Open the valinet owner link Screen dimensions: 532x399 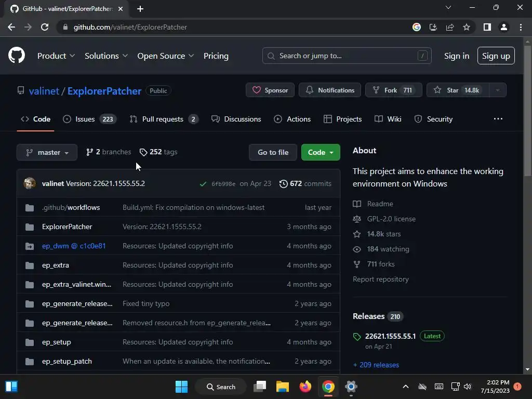pos(44,91)
